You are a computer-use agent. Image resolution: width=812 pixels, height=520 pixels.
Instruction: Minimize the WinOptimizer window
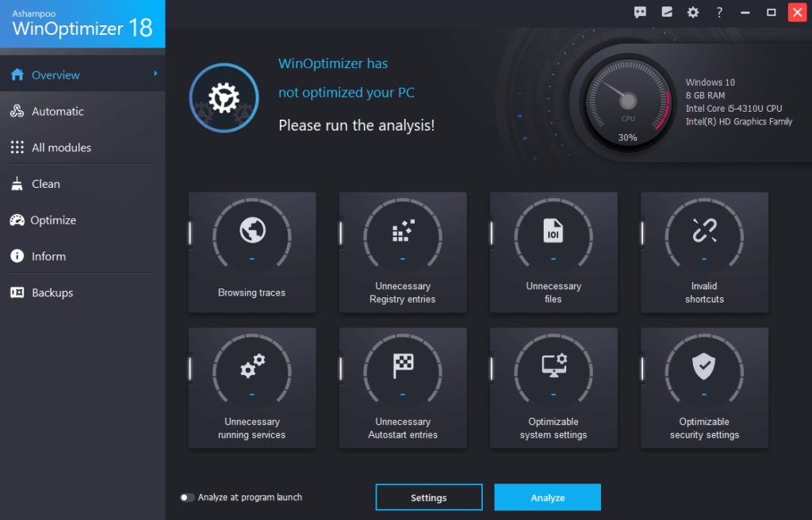click(x=745, y=13)
